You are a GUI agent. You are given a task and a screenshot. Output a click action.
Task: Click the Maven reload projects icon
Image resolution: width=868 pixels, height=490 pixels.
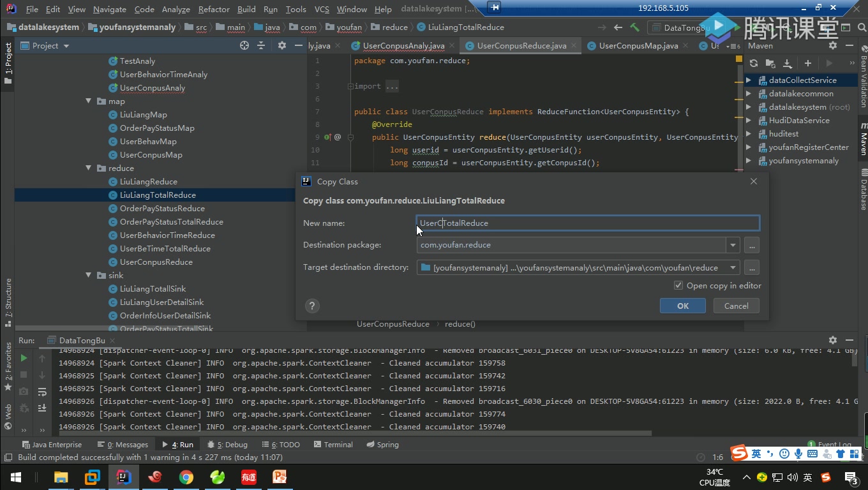coord(754,63)
